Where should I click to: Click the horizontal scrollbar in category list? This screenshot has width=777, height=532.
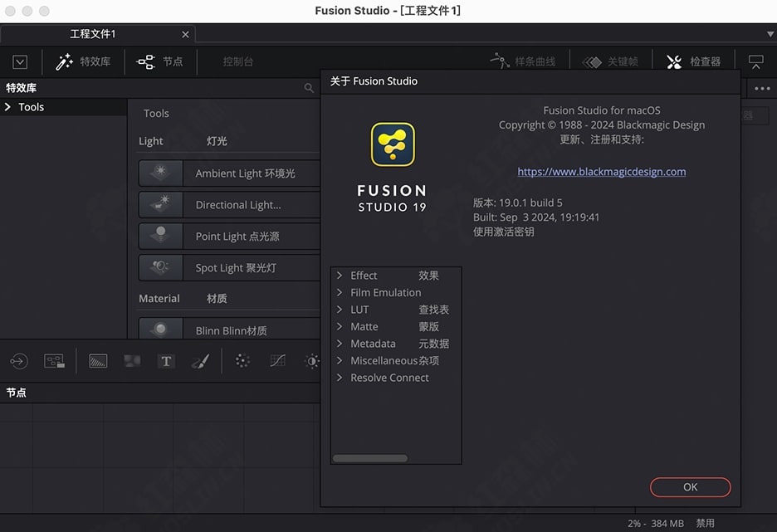370,459
